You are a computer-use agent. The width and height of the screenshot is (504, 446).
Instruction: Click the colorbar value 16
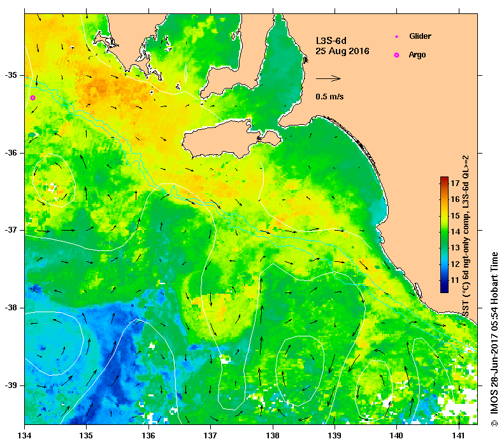[455, 199]
